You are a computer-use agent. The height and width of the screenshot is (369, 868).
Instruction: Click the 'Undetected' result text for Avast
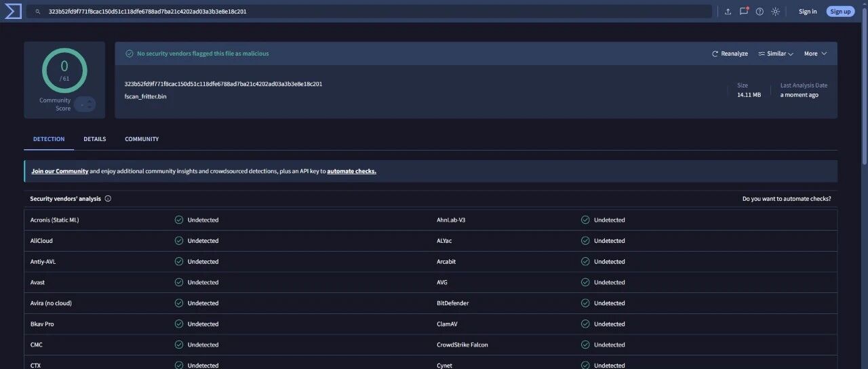203,282
